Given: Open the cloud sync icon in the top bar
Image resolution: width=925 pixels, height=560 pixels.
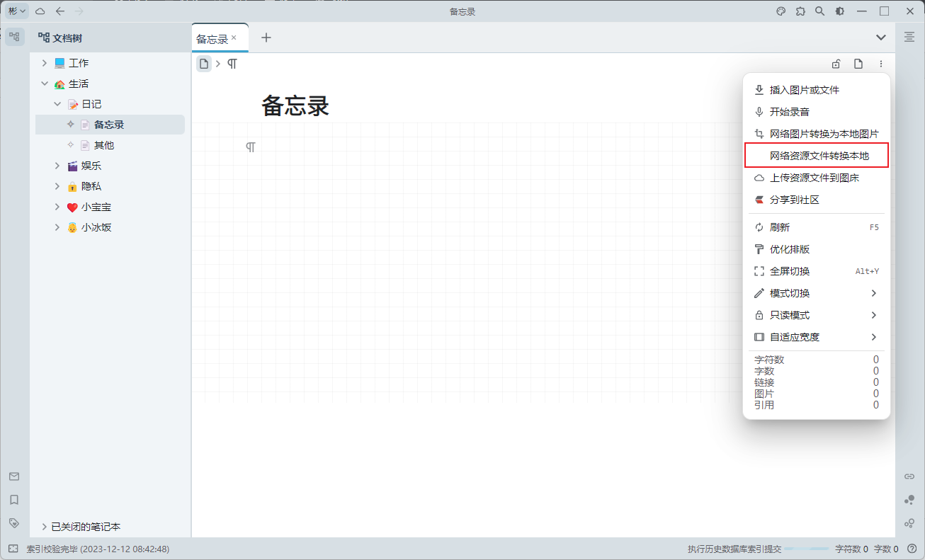Looking at the screenshot, I should point(40,11).
